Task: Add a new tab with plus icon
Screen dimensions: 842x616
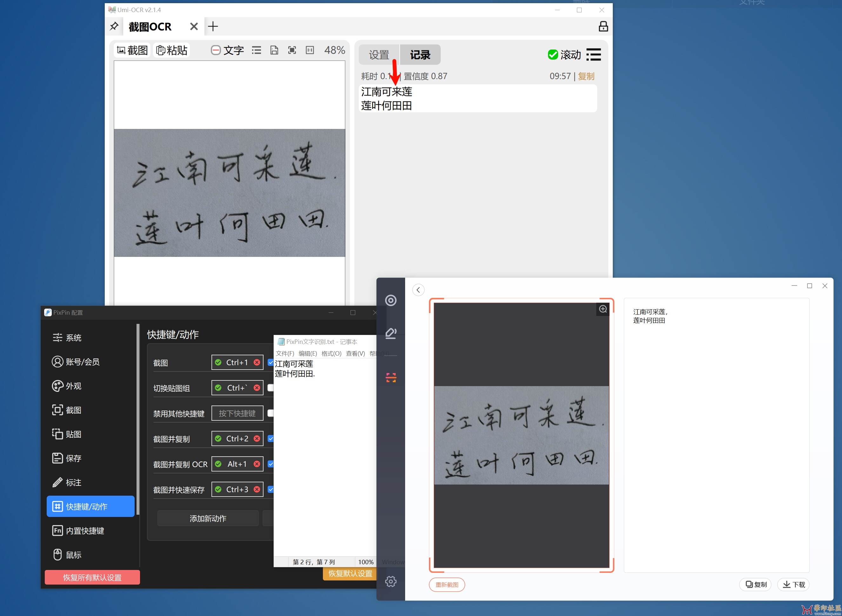Action: click(x=213, y=26)
